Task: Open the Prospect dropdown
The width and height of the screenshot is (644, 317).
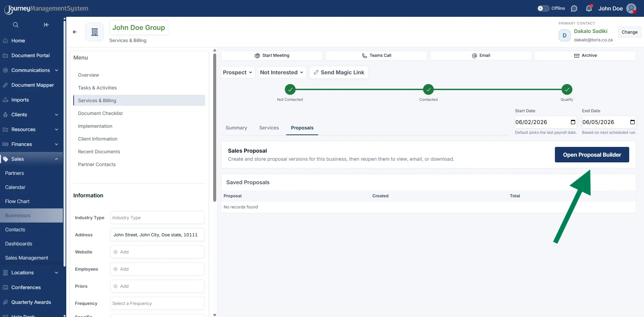Action: 238,72
